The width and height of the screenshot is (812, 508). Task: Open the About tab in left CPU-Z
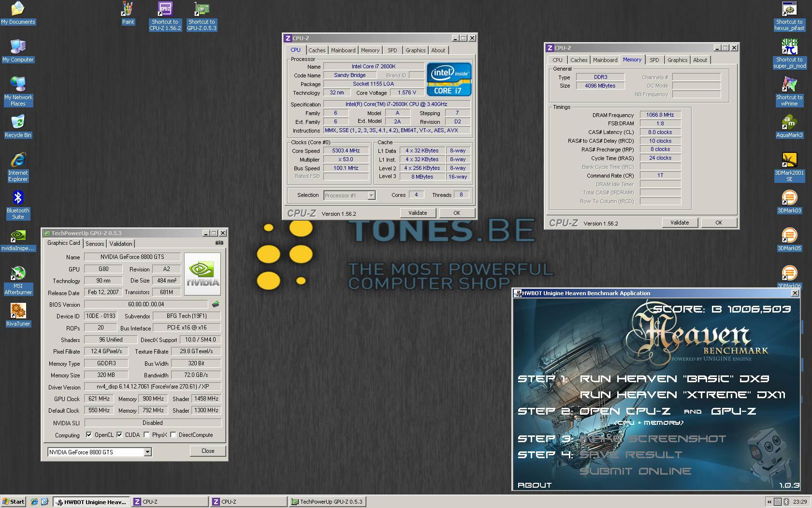pos(438,50)
